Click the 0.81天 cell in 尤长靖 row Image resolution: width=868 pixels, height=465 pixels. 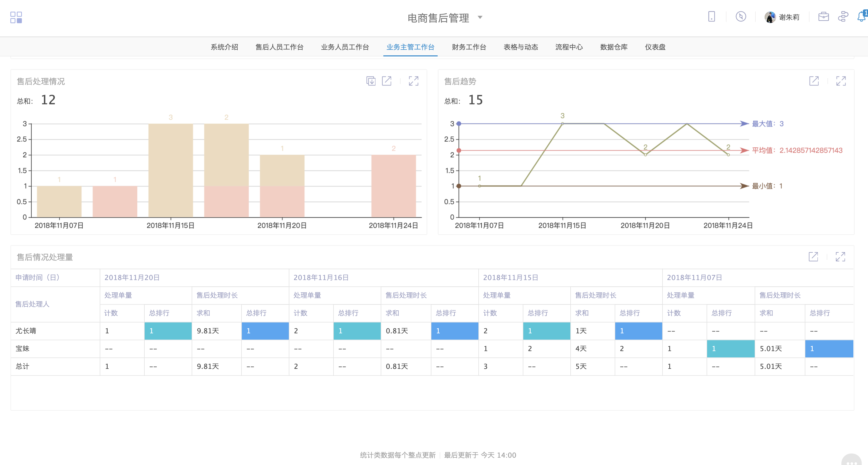tap(406, 331)
